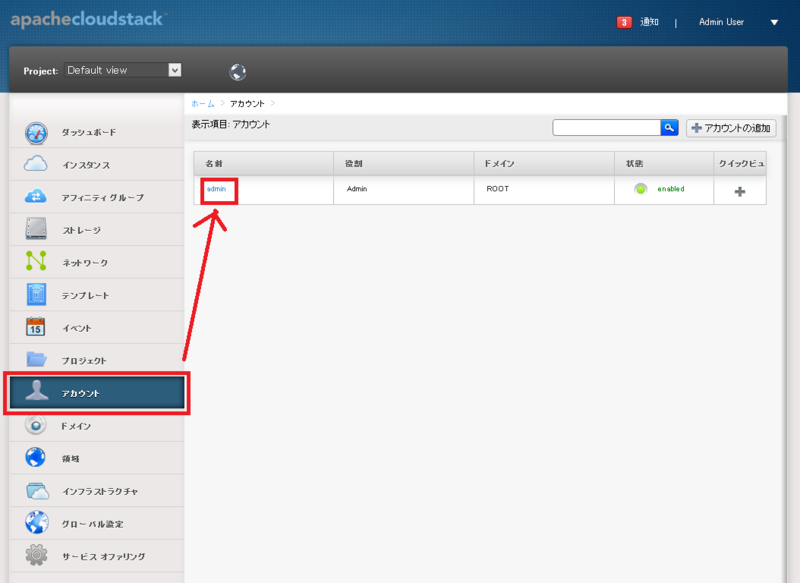Open the グローバル設定 gear icon

tap(37, 522)
